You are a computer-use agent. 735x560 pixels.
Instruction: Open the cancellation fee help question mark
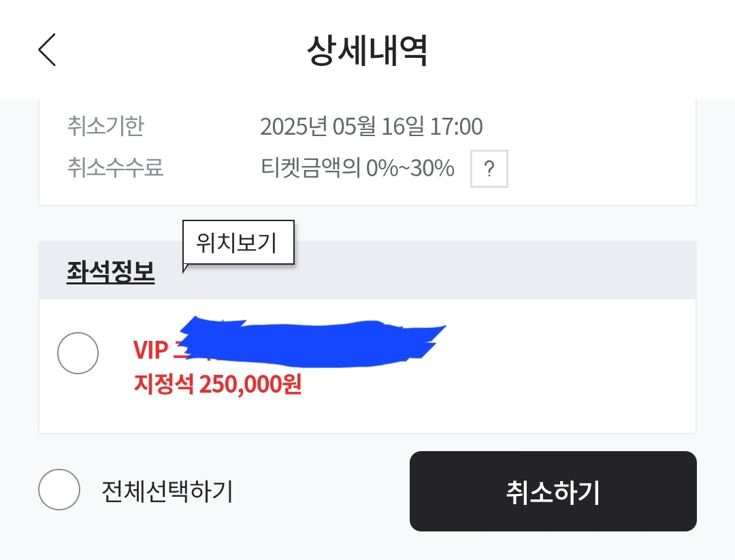[489, 169]
